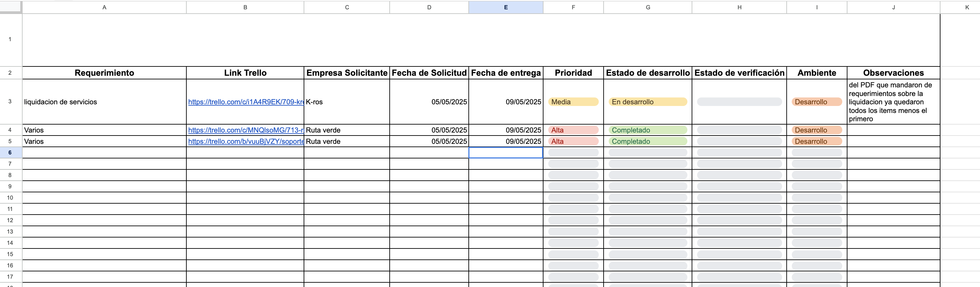980x287 pixels.
Task: Open row 4 Alta priority dropdown
Action: (x=573, y=130)
